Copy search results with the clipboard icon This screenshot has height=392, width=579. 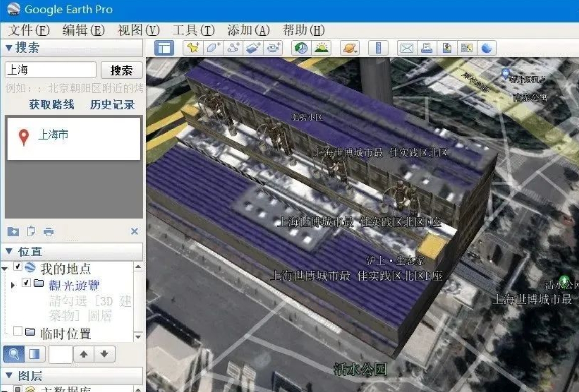click(x=31, y=231)
